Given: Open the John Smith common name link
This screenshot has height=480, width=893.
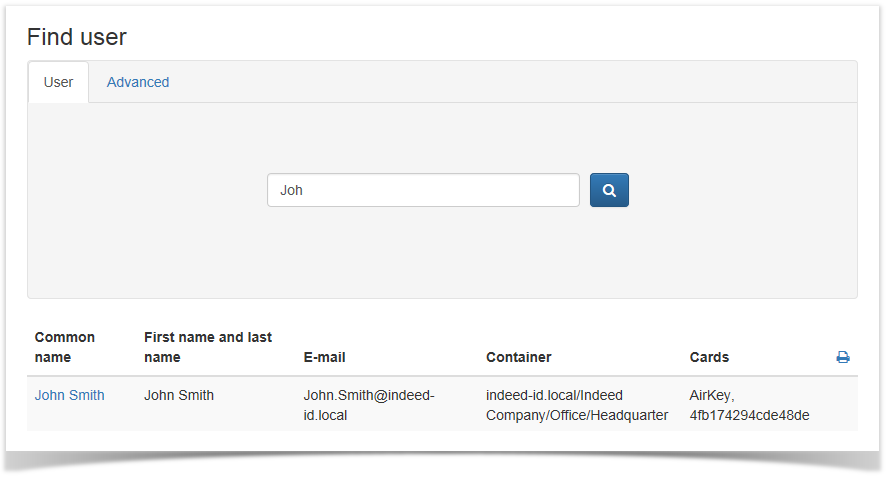Looking at the screenshot, I should pos(69,395).
